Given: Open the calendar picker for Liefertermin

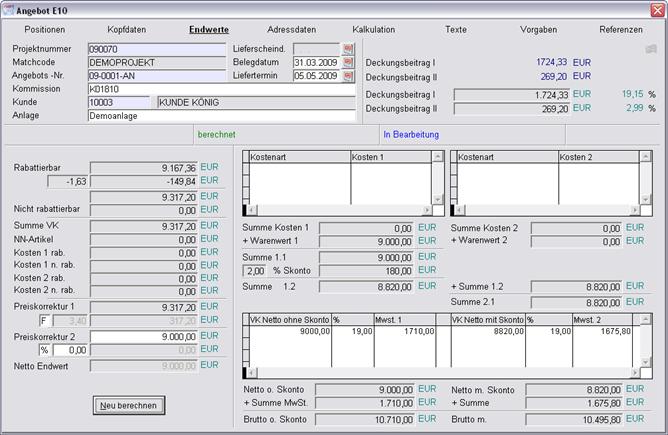Looking at the screenshot, I should (349, 75).
